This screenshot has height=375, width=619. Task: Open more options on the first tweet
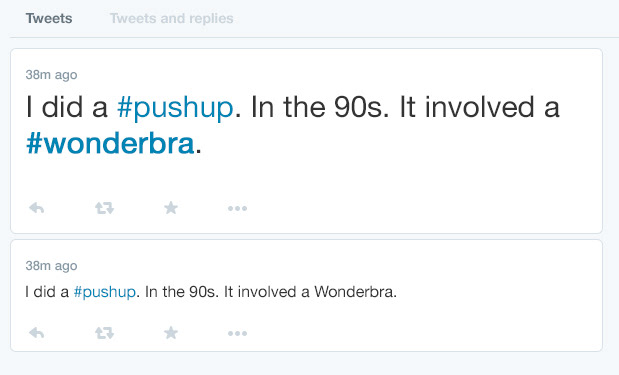coord(237,208)
